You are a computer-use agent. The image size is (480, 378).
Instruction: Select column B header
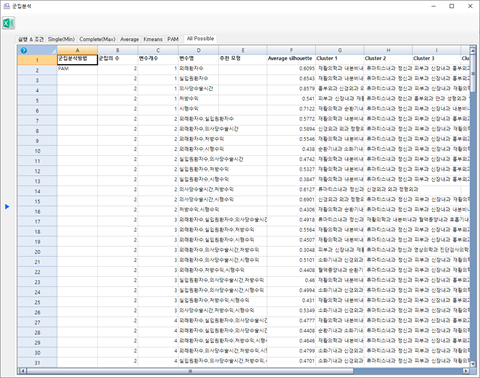point(117,50)
